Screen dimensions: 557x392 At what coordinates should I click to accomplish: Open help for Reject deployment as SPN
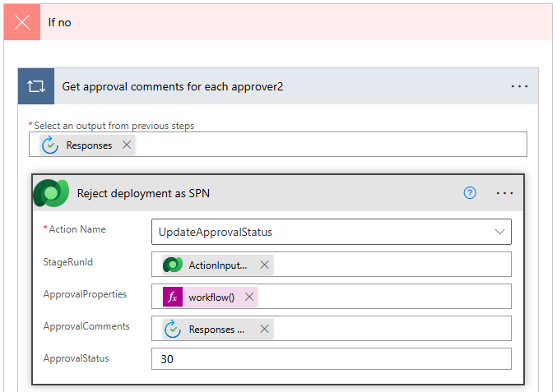pos(470,193)
